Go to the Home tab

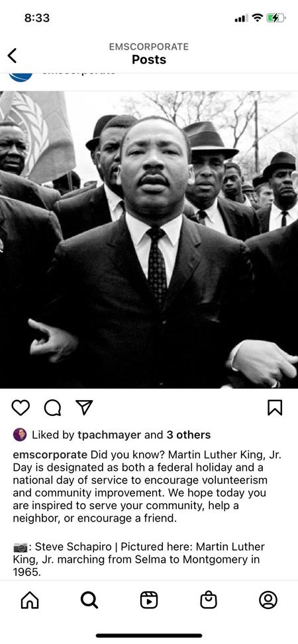(x=30, y=600)
